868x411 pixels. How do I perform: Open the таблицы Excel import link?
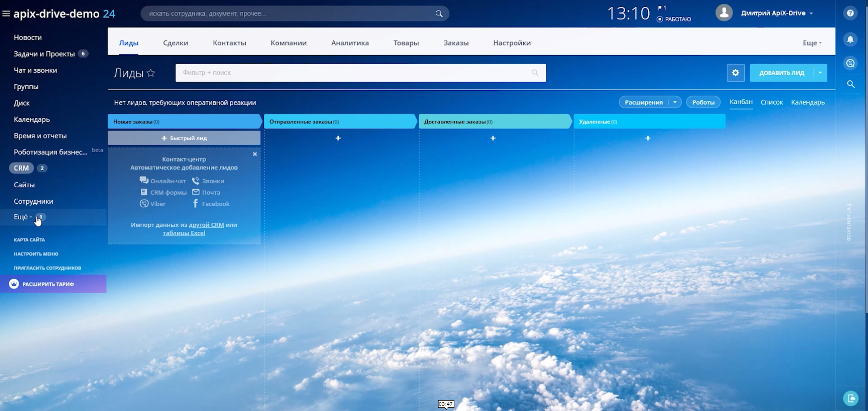[184, 233]
